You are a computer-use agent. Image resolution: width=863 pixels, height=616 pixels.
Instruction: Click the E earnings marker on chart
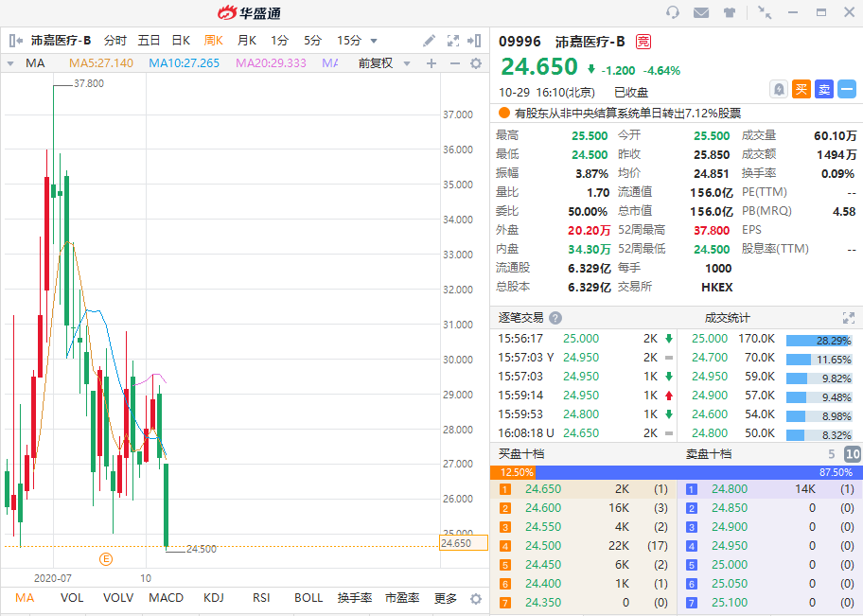pyautogui.click(x=106, y=559)
